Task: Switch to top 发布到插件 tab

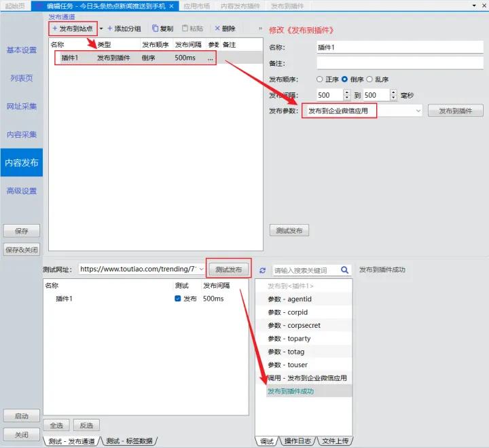Action: pyautogui.click(x=287, y=6)
